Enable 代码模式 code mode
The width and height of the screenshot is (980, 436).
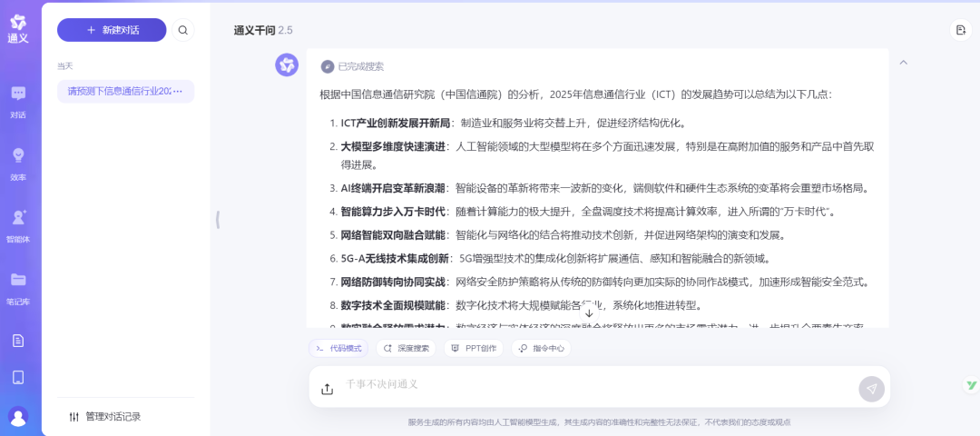tap(338, 349)
